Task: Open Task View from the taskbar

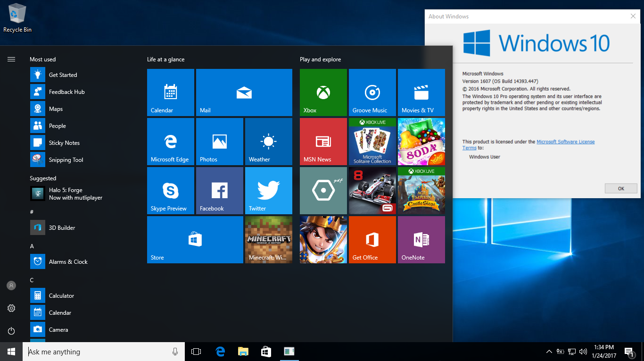Action: [x=196, y=352]
